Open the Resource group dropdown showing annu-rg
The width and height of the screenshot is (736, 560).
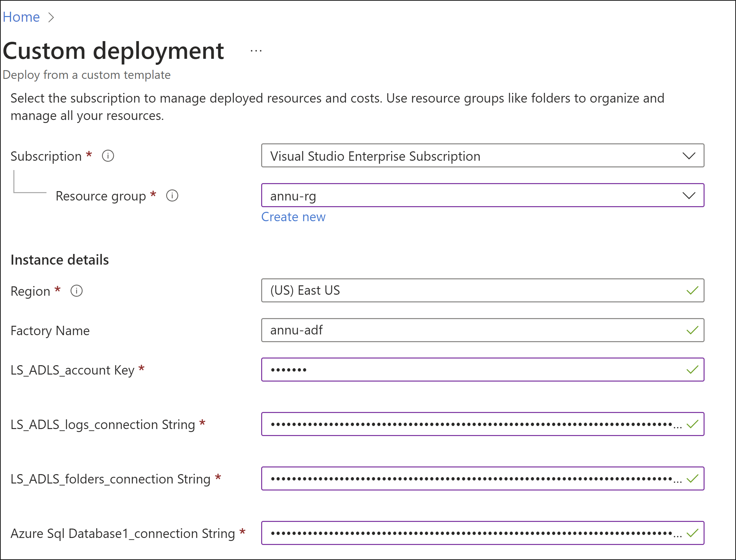[x=483, y=195]
